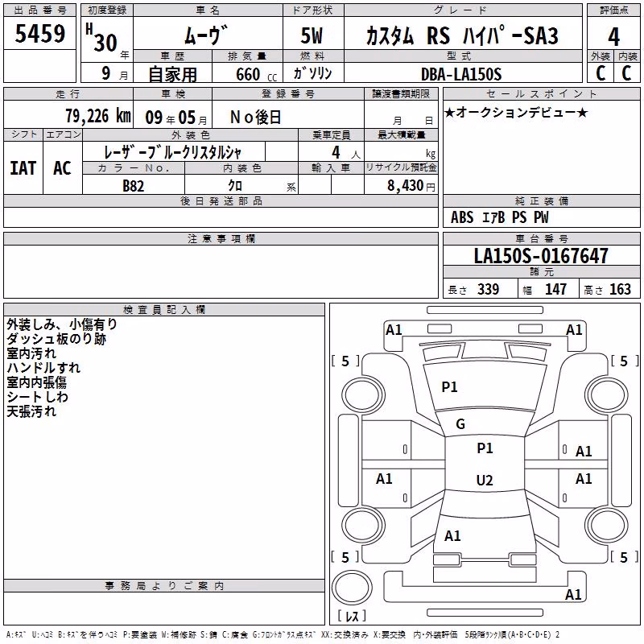
Task: Click inspector note ハンドルすれ
Action: (43, 368)
